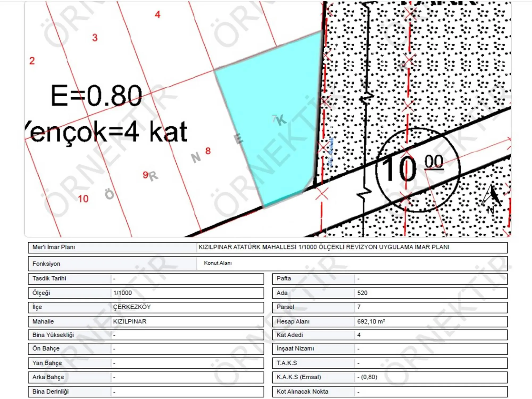This screenshot has width=532, height=399.
Task: Click the Bina Yüksekliği label
Action: (x=53, y=335)
